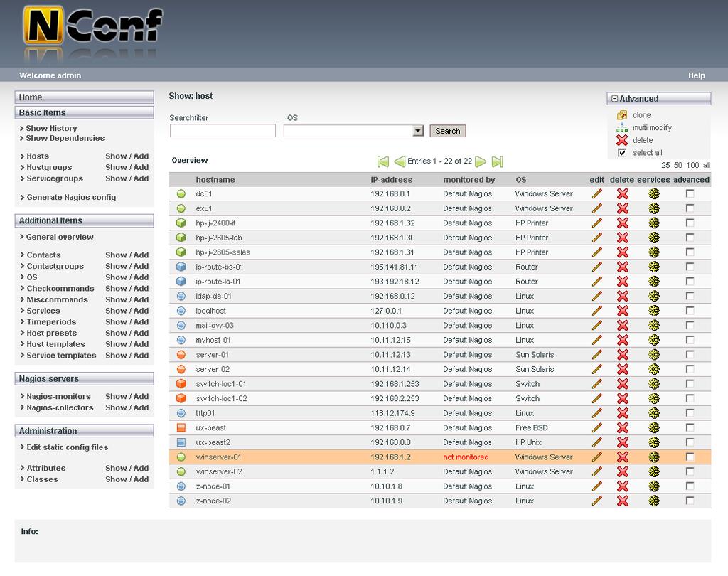Click delete in the Advanced panel
The width and height of the screenshot is (728, 576).
[643, 140]
